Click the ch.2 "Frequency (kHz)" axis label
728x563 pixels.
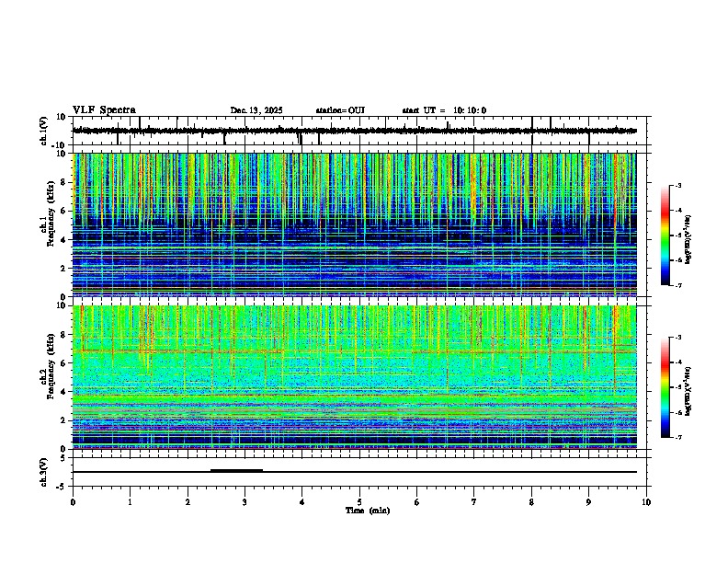(x=51, y=366)
